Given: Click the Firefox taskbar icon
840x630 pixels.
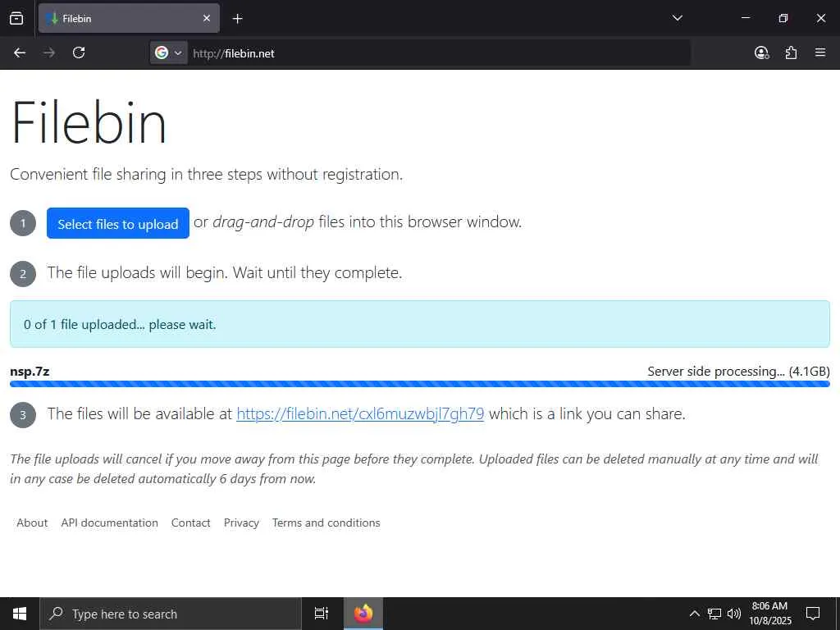Looking at the screenshot, I should pos(363,614).
